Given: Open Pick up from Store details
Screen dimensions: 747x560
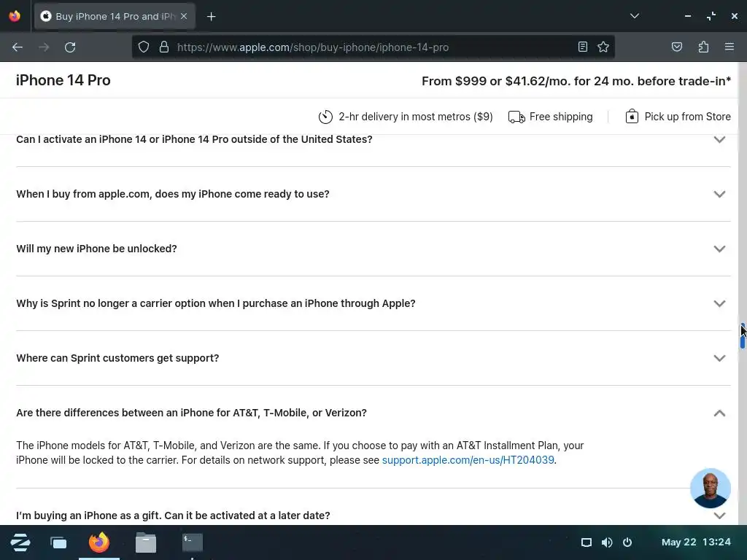Looking at the screenshot, I should tap(687, 117).
